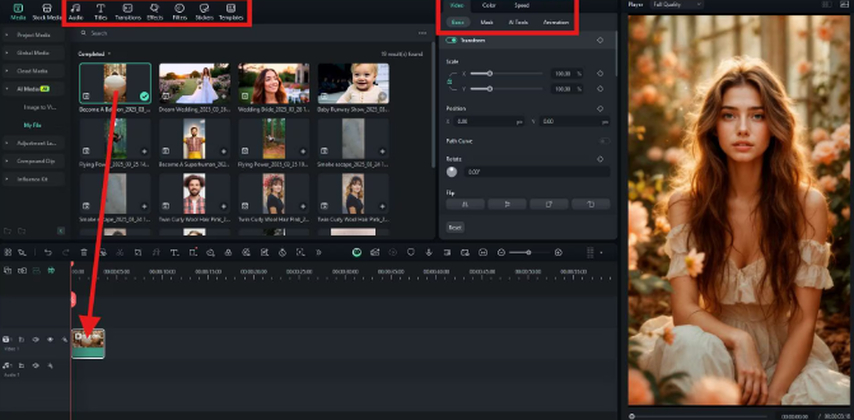
Task: Open the Filters library tab
Action: click(x=180, y=12)
